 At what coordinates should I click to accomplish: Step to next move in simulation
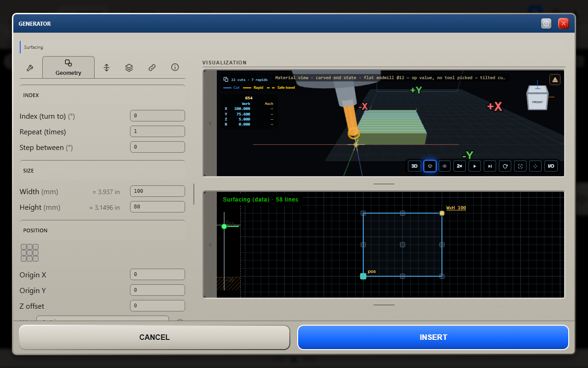490,166
